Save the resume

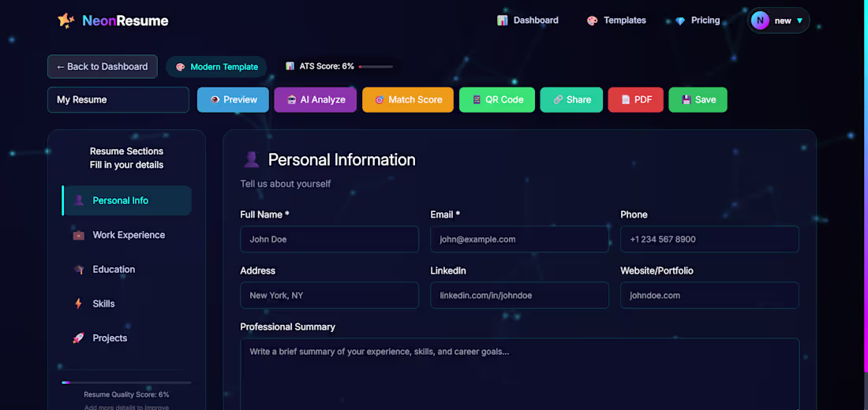(x=698, y=99)
